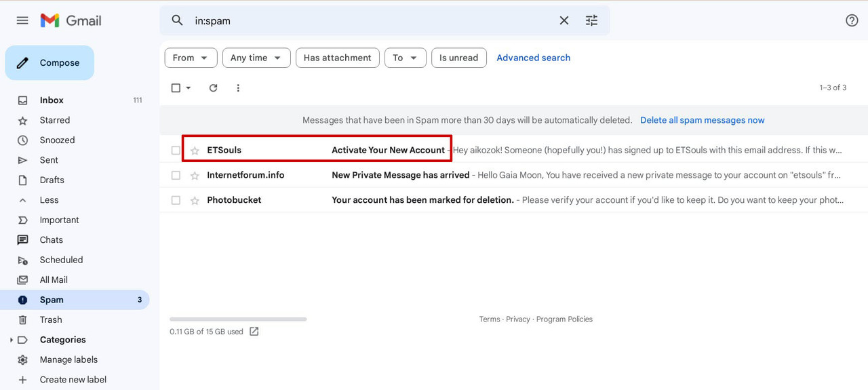This screenshot has height=390, width=868.
Task: Click the 1–3 of 3 count
Action: (x=833, y=87)
